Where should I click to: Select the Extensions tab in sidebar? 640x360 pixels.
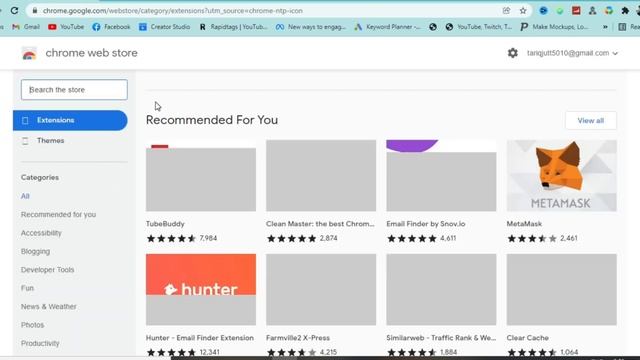click(x=70, y=120)
